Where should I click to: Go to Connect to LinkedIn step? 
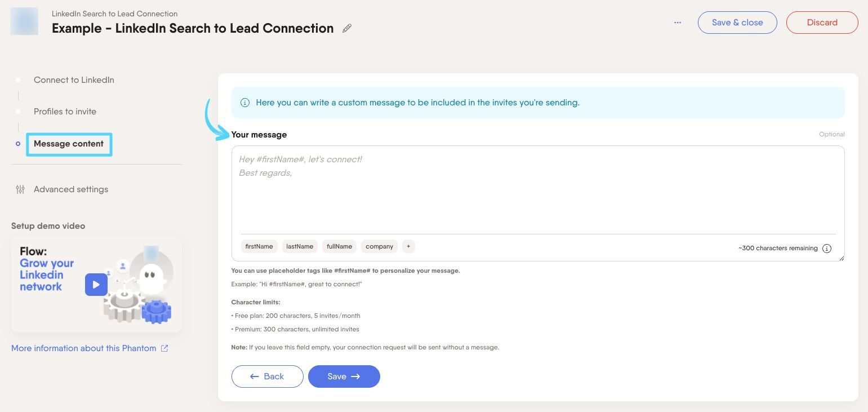pyautogui.click(x=74, y=80)
